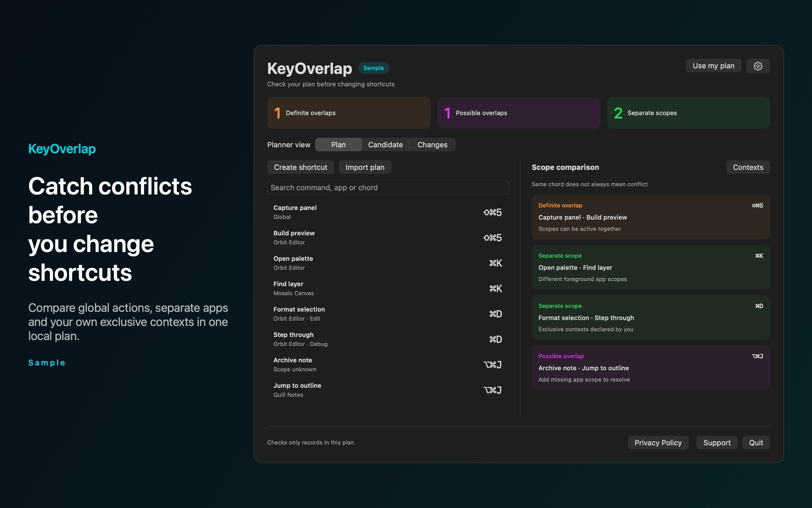Viewport: 812px width, 508px height.
Task: Select the Find layer shortcut row
Action: coord(388,288)
